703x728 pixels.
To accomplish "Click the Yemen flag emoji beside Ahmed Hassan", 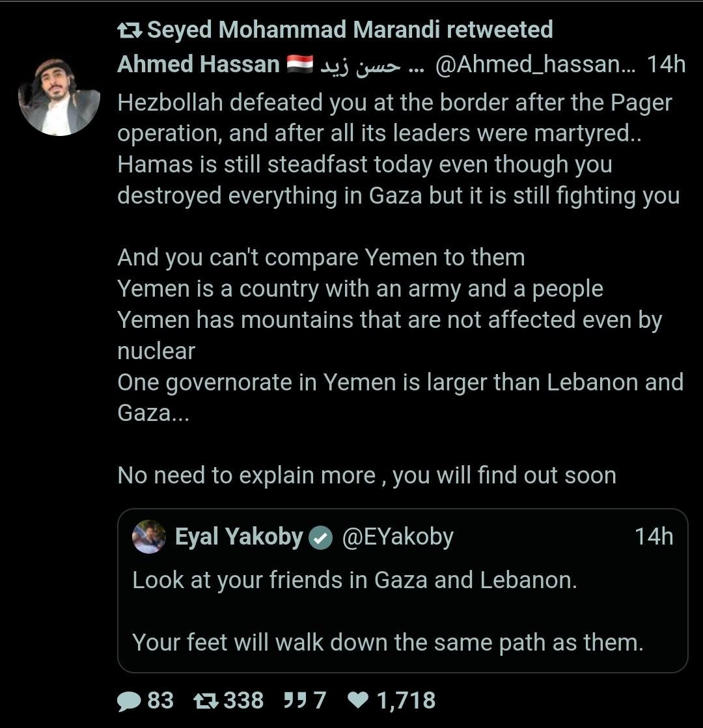I will [299, 64].
